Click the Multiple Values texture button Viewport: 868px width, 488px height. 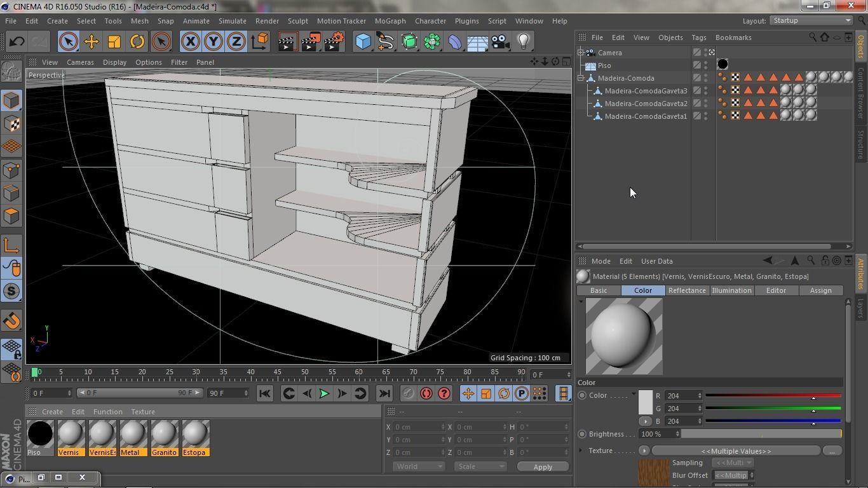[736, 451]
